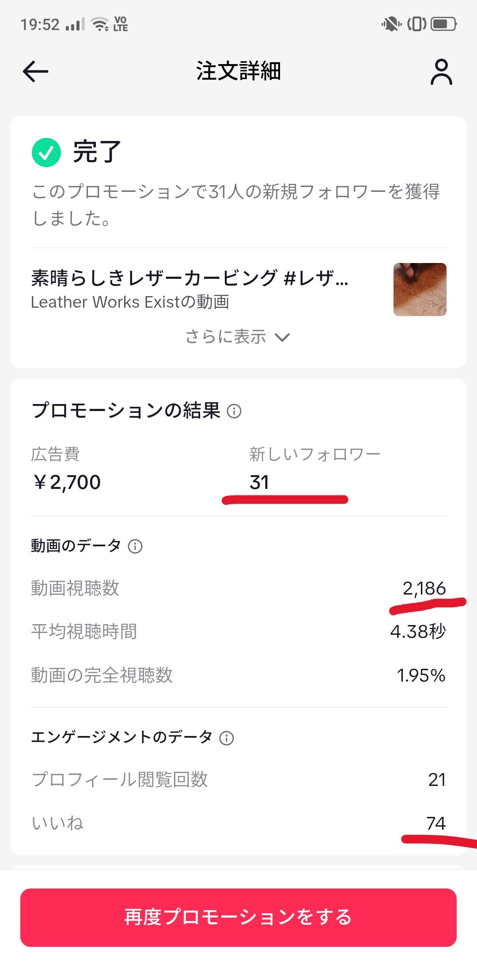Viewport: 477px width, 980px height.
Task: Open the leather carving video thumbnail
Action: tap(420, 290)
